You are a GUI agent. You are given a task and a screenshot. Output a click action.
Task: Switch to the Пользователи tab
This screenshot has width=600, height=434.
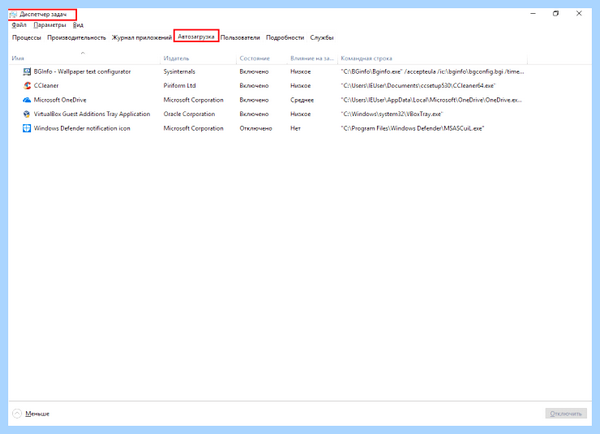coord(240,38)
